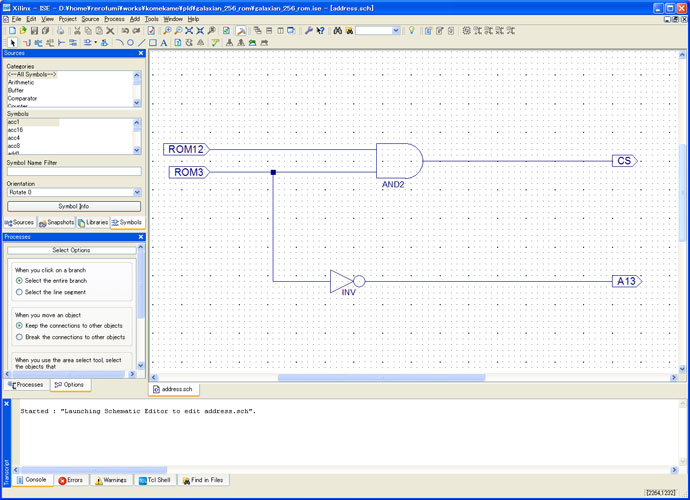690x500 pixels.
Task: Click the light bulb tips icon
Action: 411,30
